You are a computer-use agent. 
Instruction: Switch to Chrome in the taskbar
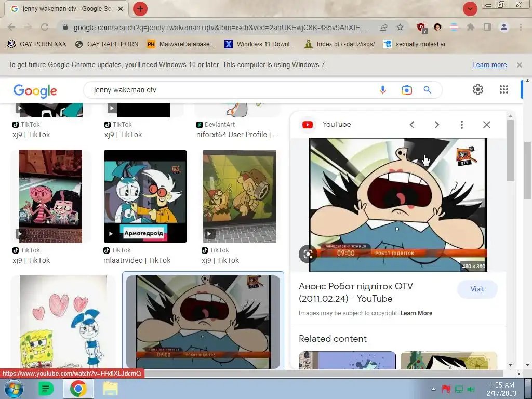tap(78, 389)
